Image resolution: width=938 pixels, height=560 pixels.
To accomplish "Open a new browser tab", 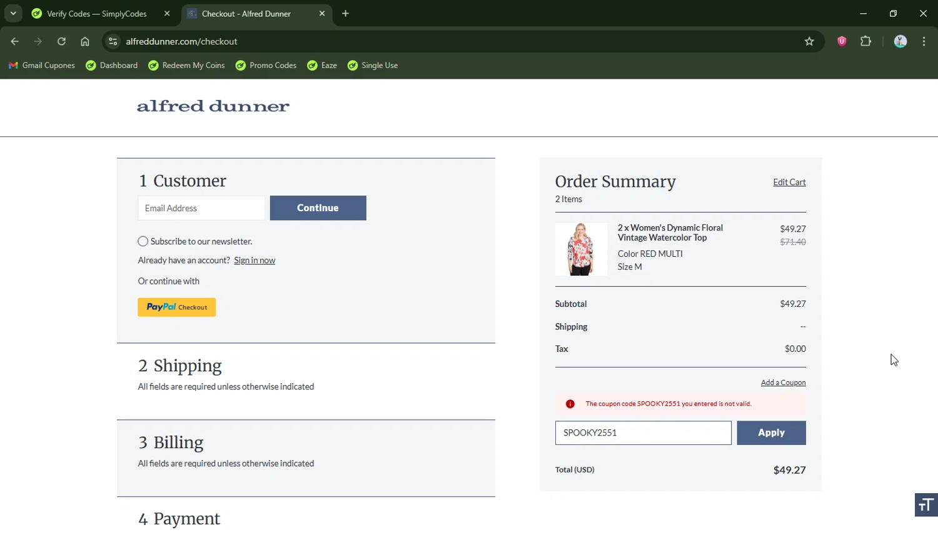I will pyautogui.click(x=346, y=14).
